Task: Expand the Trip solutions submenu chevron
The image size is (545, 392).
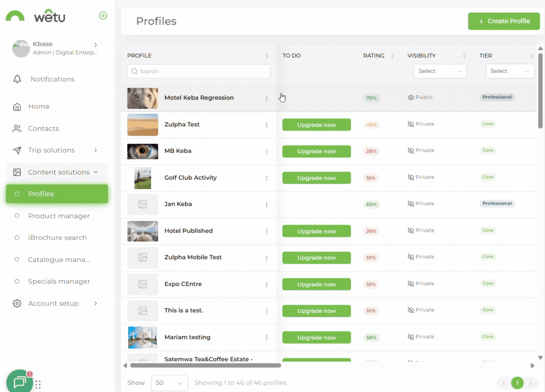Action: [x=96, y=150]
